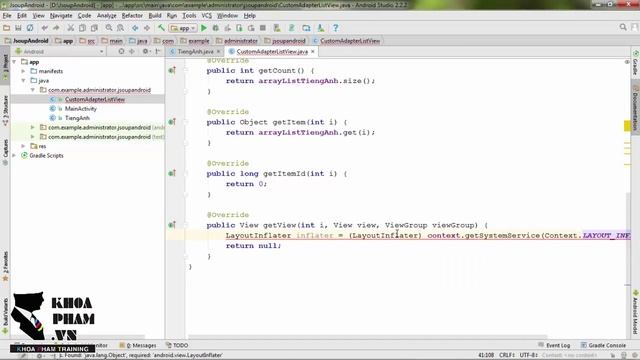
Task: Switch to the TiengAnh.java editor tab
Action: (195, 51)
